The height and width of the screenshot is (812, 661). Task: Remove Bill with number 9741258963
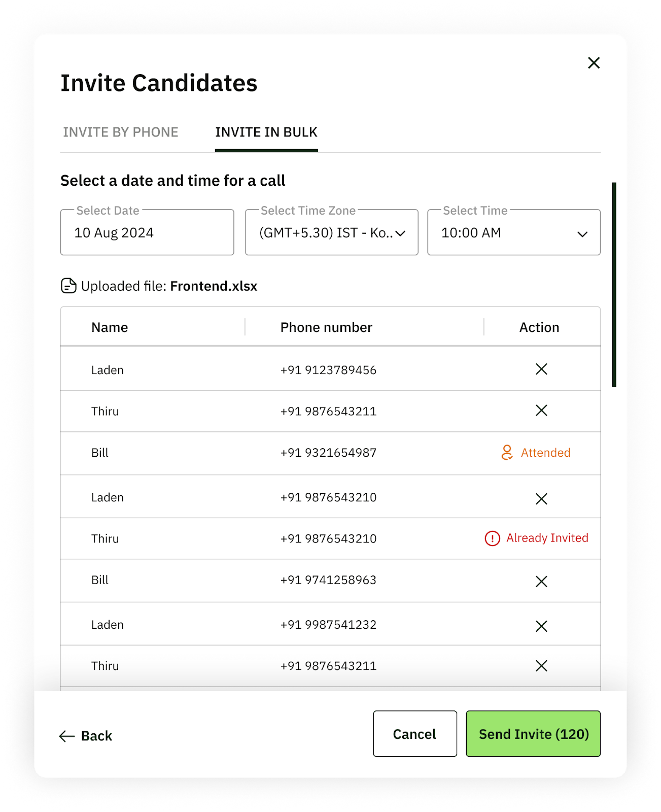[541, 581]
